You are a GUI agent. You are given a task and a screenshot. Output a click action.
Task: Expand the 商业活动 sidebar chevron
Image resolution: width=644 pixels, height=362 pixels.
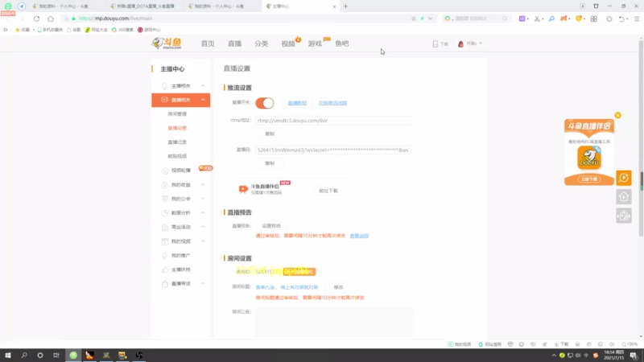(203, 227)
